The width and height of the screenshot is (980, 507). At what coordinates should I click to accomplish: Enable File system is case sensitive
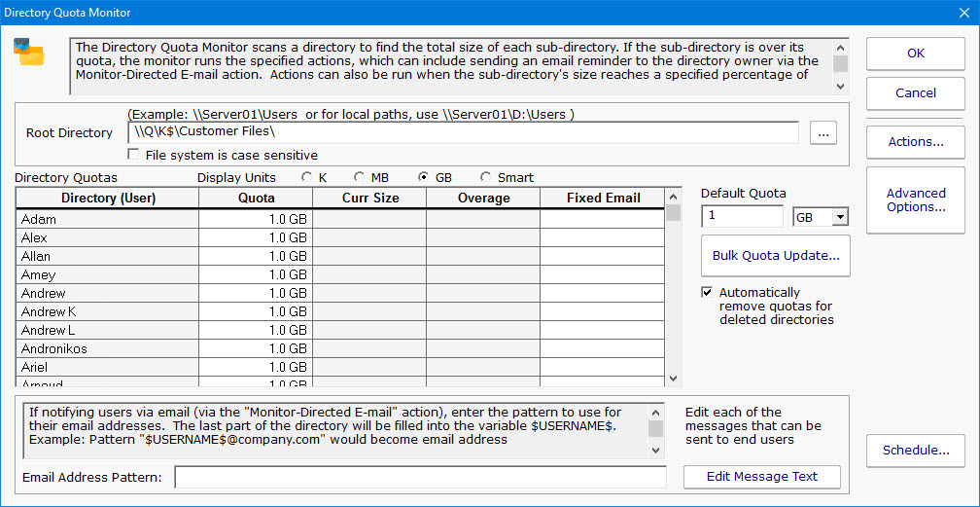135,155
